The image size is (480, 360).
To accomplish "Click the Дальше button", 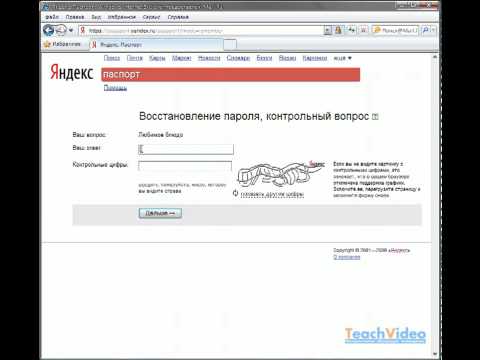I will click(x=160, y=213).
